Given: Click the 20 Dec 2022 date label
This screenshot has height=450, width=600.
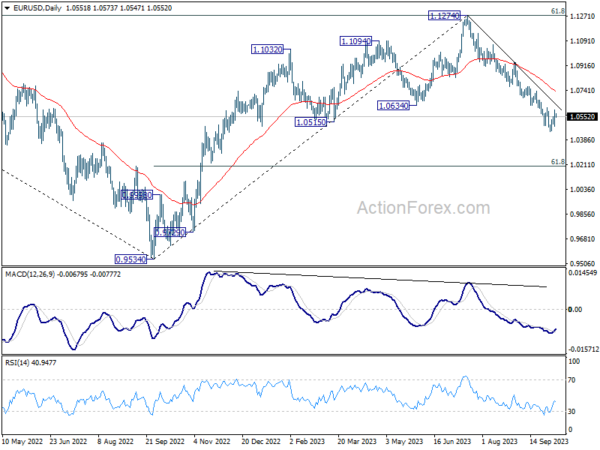Looking at the screenshot, I should [261, 442].
